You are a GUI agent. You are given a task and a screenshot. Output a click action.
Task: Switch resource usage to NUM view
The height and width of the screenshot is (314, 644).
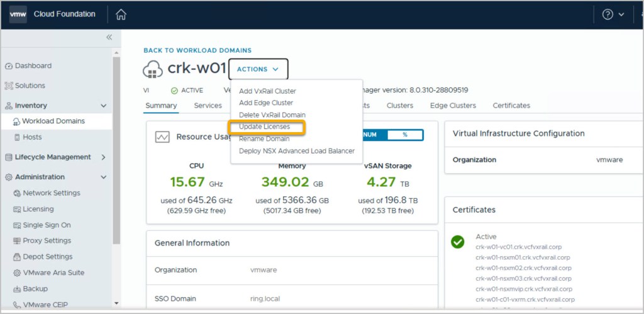[x=371, y=135]
